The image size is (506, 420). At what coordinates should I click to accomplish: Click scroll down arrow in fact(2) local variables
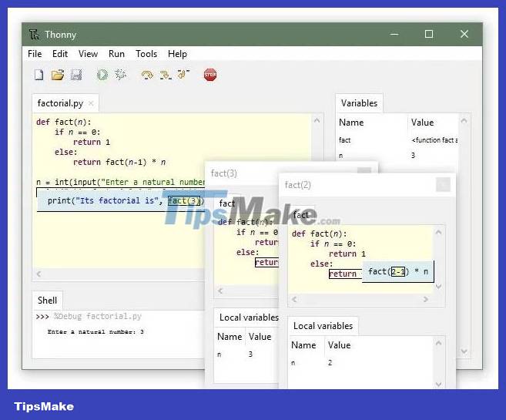[438, 385]
